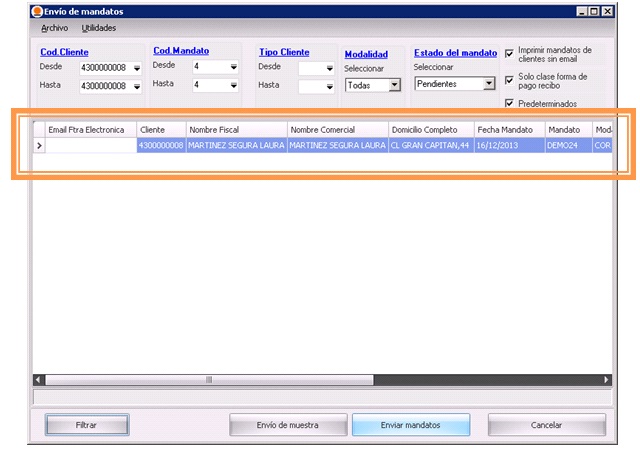Open the Cod.Mandato Hasta dropdown arrow

point(233,86)
